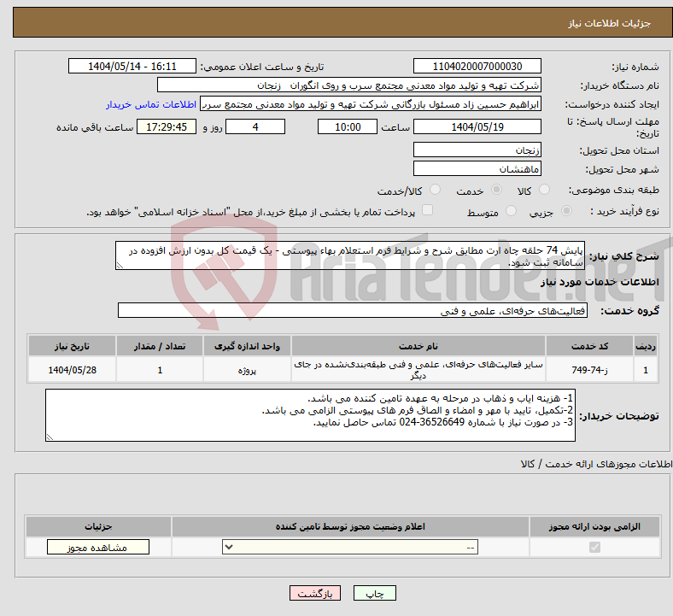The height and width of the screenshot is (616, 673).
Task: Click service code cell ز-74-749
Action: tap(590, 370)
